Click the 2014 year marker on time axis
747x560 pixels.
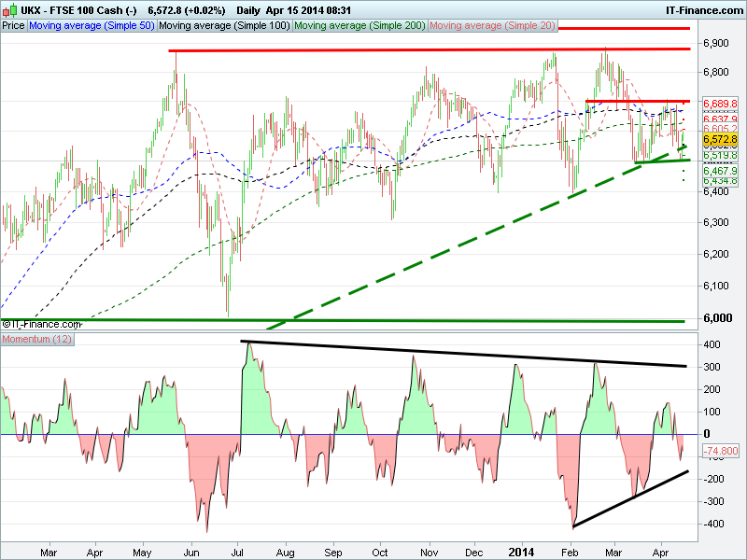pos(522,552)
